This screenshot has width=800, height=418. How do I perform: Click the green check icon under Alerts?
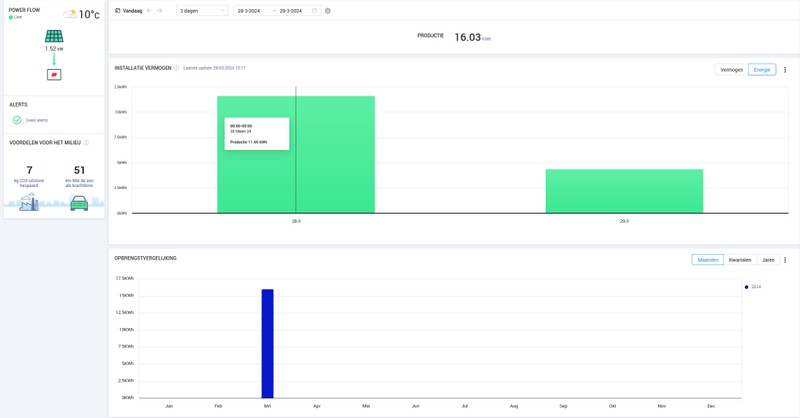tap(17, 120)
